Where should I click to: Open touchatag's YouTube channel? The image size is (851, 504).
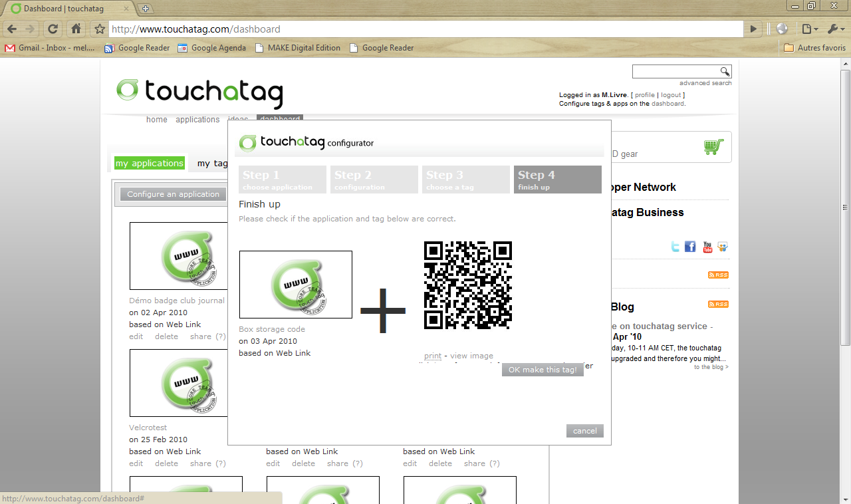pyautogui.click(x=707, y=247)
